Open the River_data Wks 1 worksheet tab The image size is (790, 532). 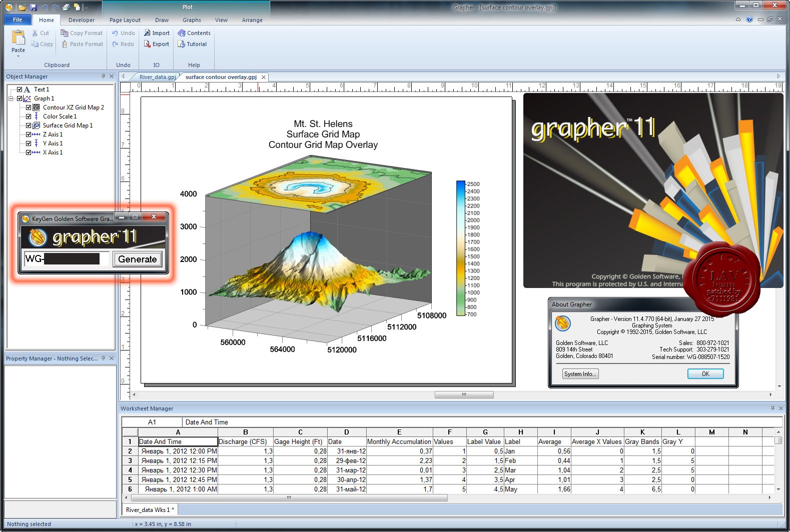[x=149, y=509]
